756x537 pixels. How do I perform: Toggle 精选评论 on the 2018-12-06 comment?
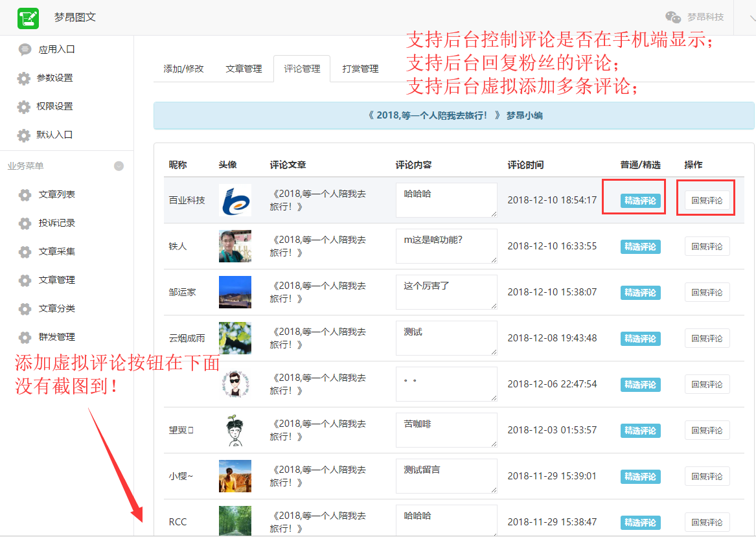pos(640,385)
